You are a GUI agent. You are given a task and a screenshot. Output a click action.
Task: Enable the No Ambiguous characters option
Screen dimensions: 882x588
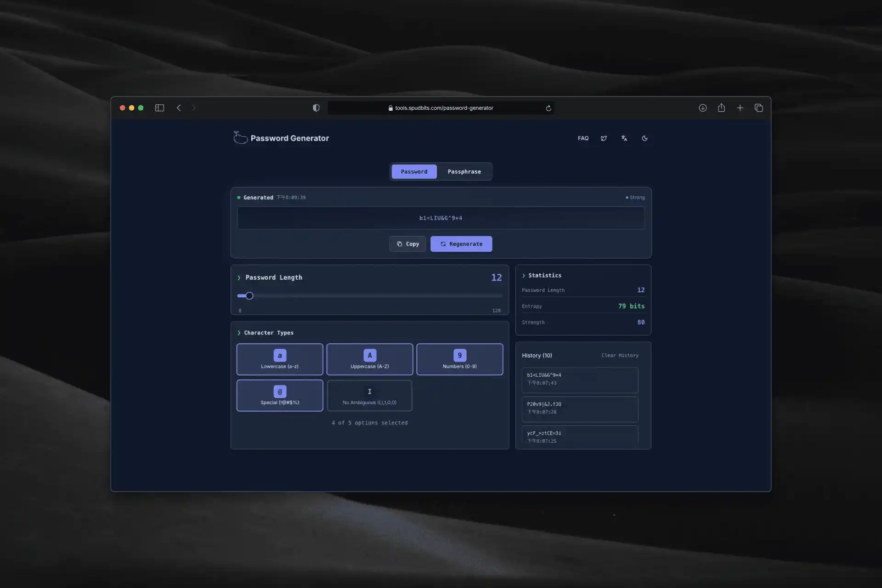369,396
